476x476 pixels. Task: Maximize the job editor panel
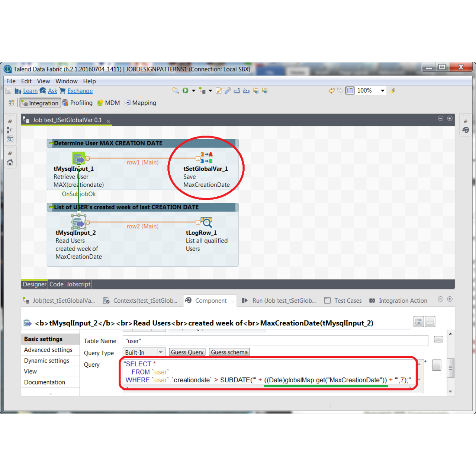click(450, 118)
